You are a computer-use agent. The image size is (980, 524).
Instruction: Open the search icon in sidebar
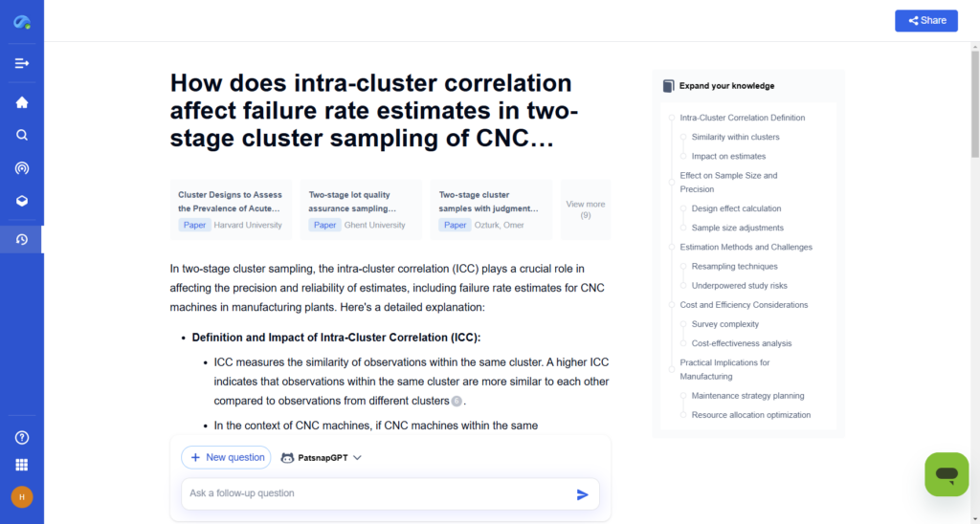pyautogui.click(x=21, y=135)
